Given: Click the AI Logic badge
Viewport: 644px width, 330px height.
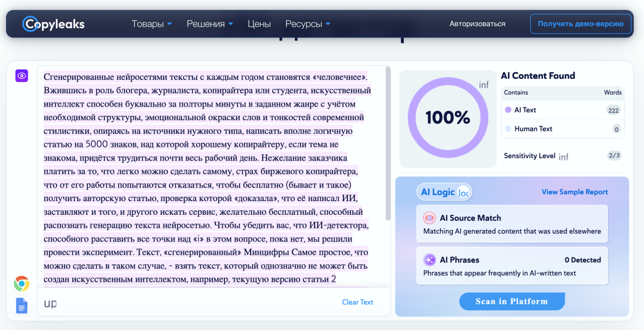Looking at the screenshot, I should [445, 192].
